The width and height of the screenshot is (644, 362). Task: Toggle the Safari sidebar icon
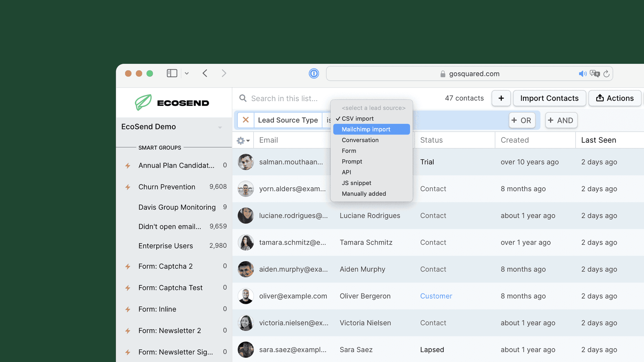pyautogui.click(x=172, y=73)
